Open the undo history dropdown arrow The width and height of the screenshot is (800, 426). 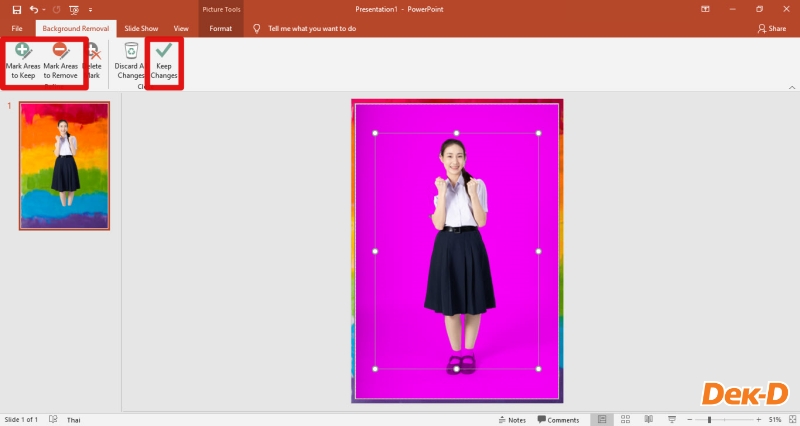pyautogui.click(x=44, y=9)
